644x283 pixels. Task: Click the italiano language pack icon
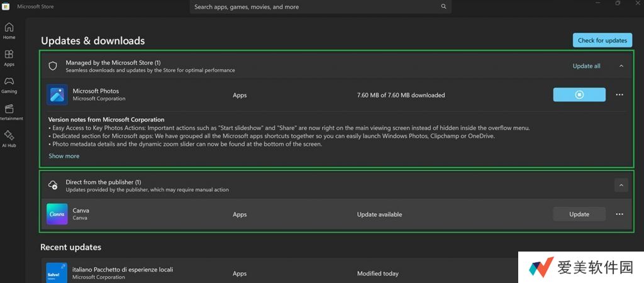[x=57, y=272]
